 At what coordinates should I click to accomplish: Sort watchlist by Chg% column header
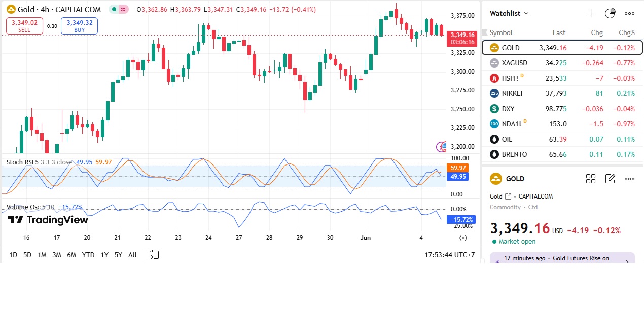[627, 32]
